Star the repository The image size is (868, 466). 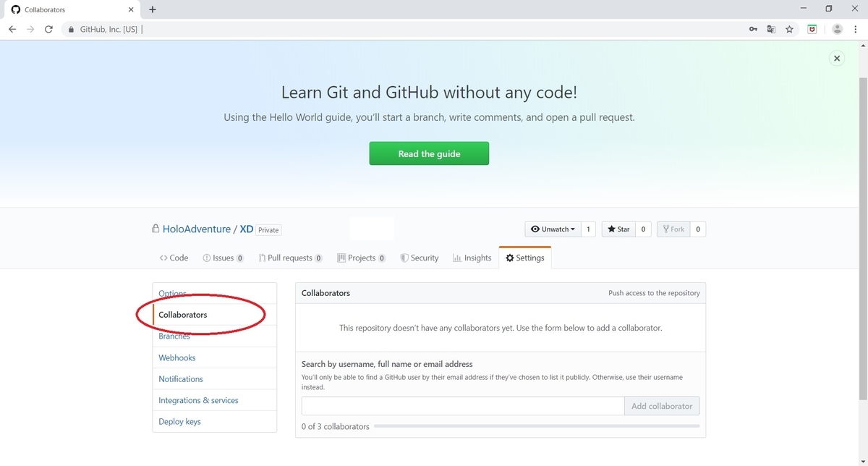pyautogui.click(x=618, y=229)
